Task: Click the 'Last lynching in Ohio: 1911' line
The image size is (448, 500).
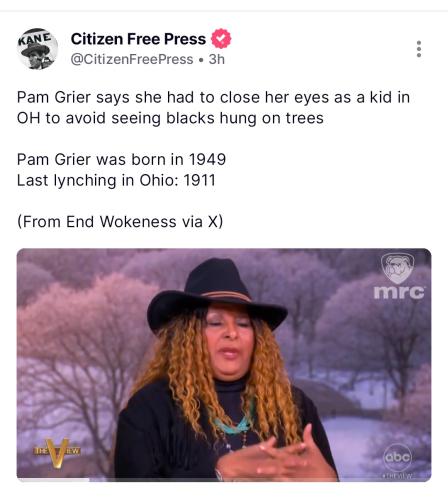Action: pos(116,180)
